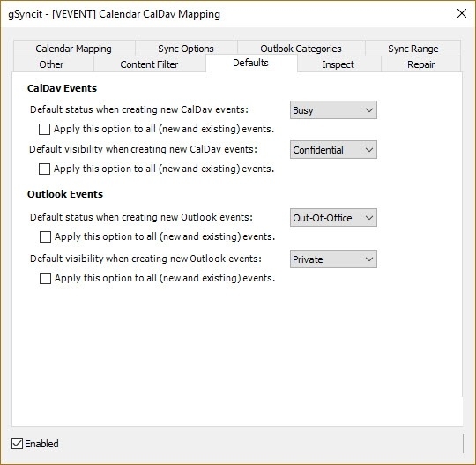Screen dimensions: 476x465
Task: Check Apply to all under CalDav default visibility
Action: pyautogui.click(x=45, y=169)
